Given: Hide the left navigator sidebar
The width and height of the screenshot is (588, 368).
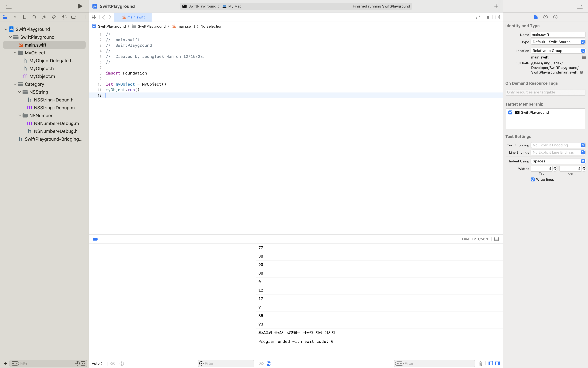Looking at the screenshot, I should click(9, 6).
